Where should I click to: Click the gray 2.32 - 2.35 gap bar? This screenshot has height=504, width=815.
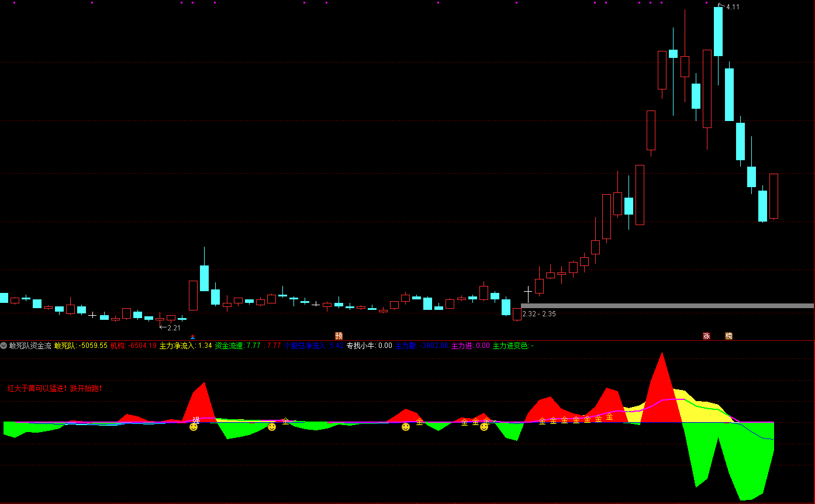666,306
